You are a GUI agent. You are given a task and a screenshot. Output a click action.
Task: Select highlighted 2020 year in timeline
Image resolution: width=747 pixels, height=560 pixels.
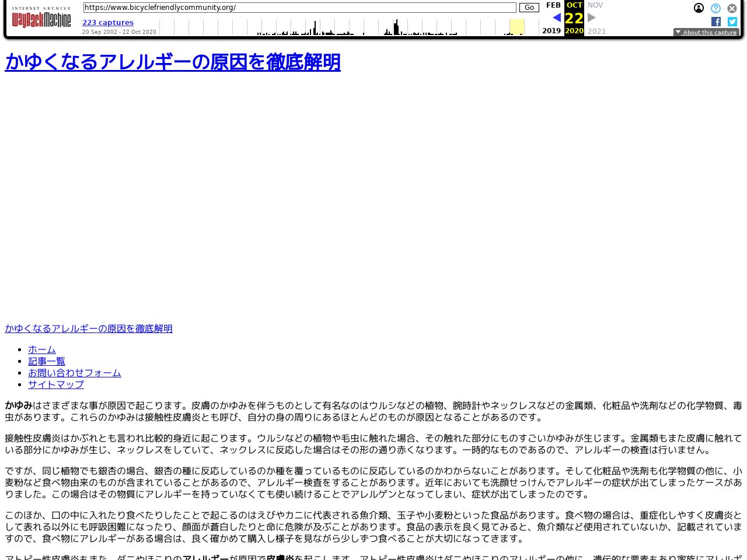[516, 27]
